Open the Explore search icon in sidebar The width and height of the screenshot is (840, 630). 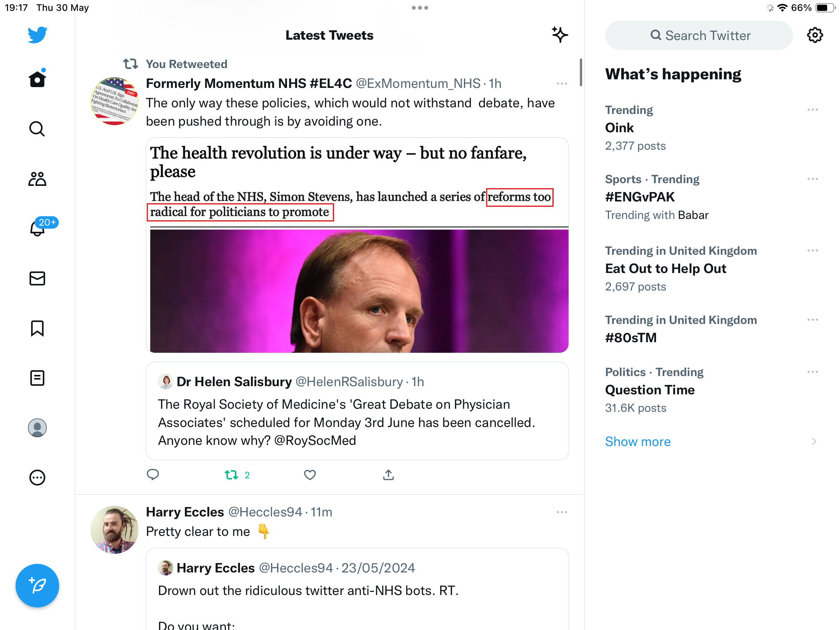point(37,129)
